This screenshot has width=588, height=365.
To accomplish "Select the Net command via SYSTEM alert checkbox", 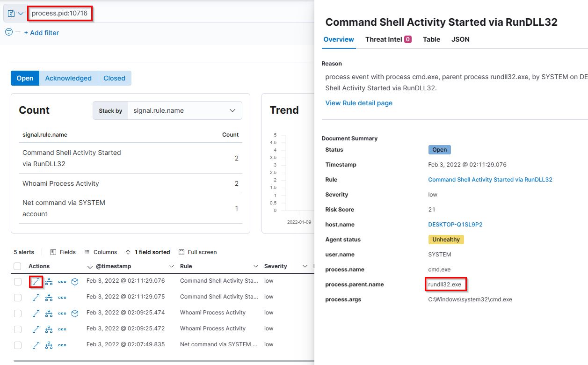I will (x=17, y=345).
